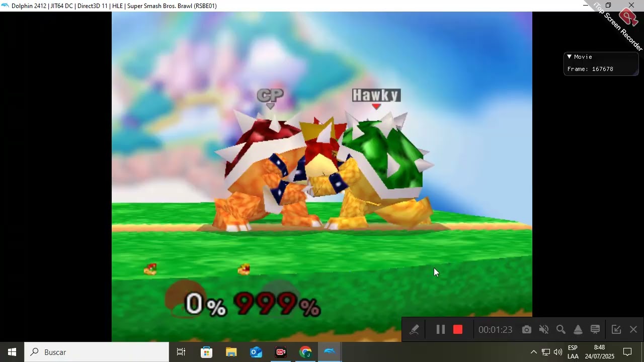Collapse recorder bar with the arrow-in-box icon
The image size is (644, 362).
(616, 330)
